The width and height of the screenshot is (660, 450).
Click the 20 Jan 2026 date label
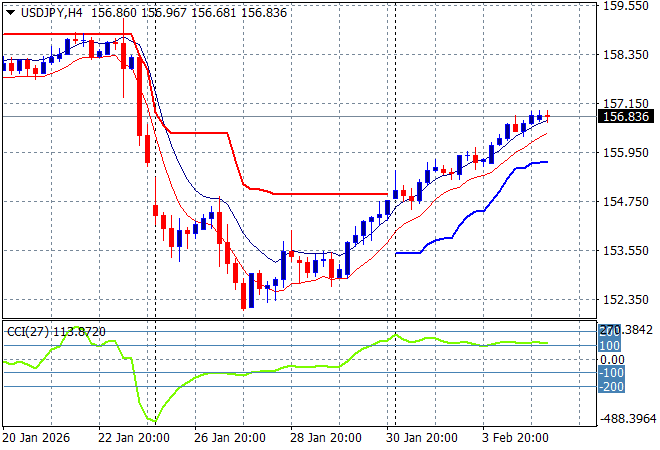36,438
